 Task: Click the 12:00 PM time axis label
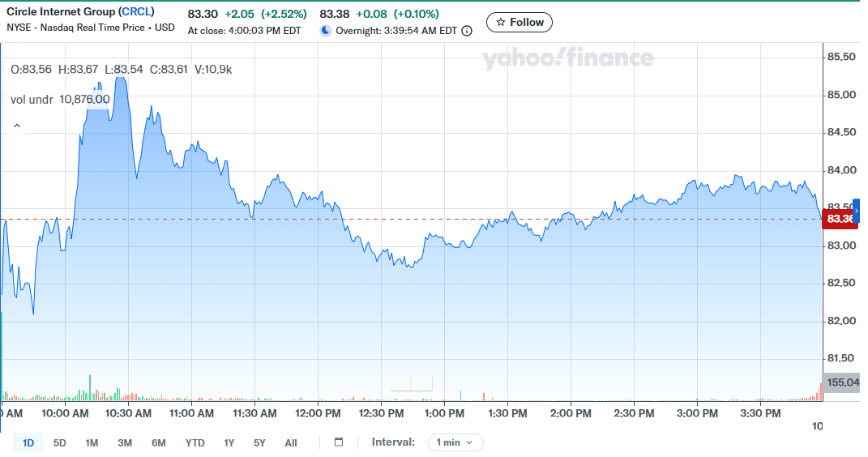pos(318,413)
